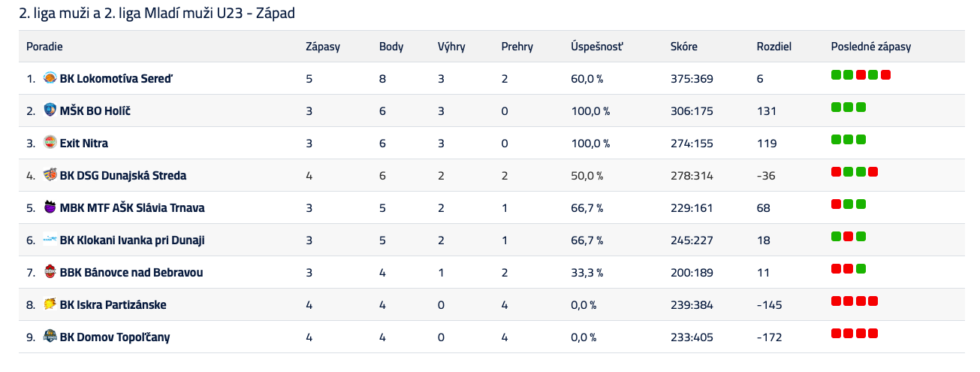Click the Posledné zápasy column header

[x=870, y=47]
